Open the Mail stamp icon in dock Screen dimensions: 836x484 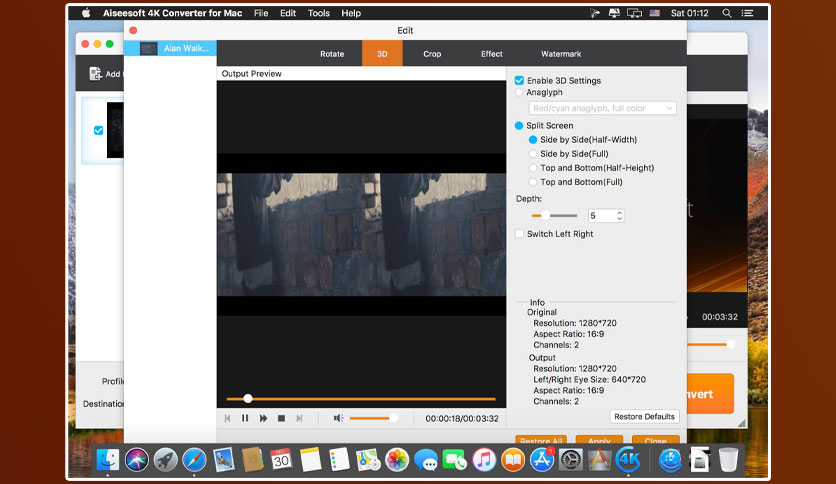pos(223,459)
